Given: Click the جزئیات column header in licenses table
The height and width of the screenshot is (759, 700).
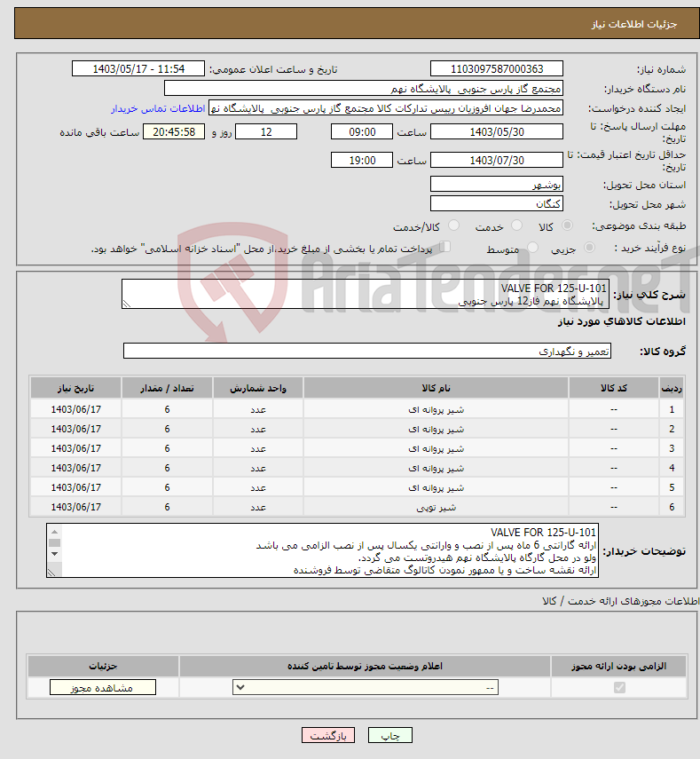Looking at the screenshot, I should (103, 666).
